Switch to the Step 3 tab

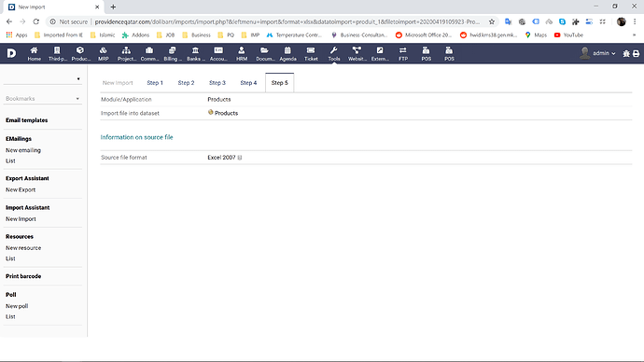pos(217,83)
